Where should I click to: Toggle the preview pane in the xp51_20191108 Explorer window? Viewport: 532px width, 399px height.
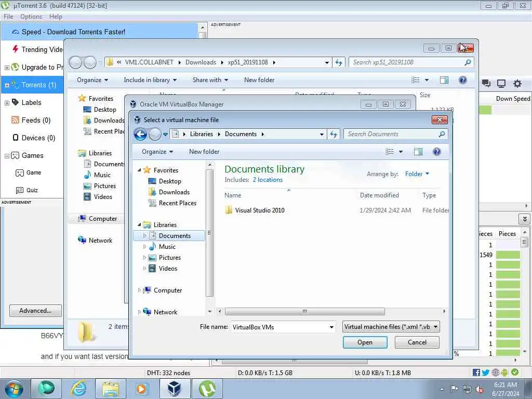tap(444, 80)
